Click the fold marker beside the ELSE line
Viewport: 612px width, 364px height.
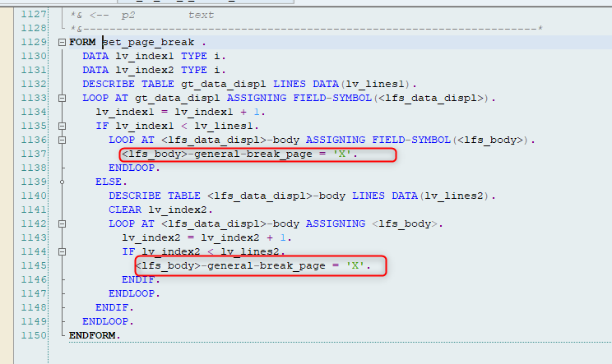pyautogui.click(x=63, y=182)
